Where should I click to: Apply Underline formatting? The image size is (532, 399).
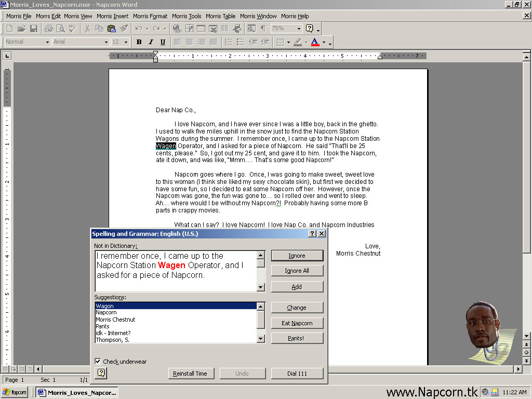coord(163,42)
